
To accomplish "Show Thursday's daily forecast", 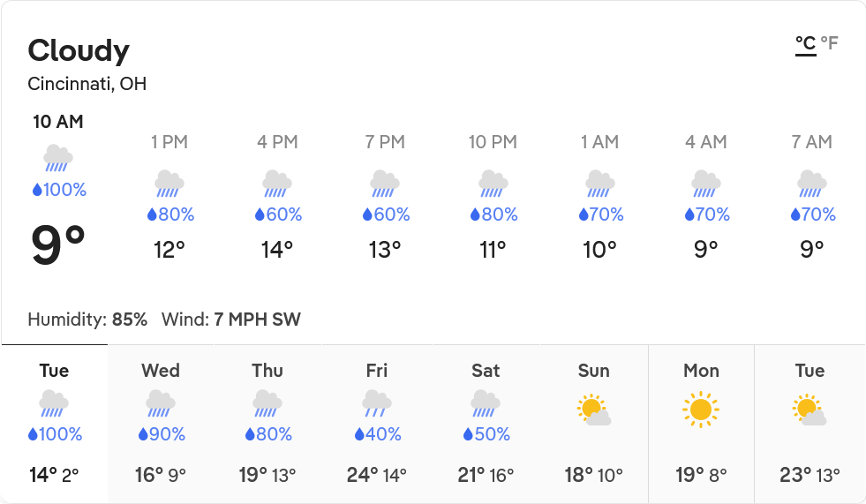I will coord(267,424).
